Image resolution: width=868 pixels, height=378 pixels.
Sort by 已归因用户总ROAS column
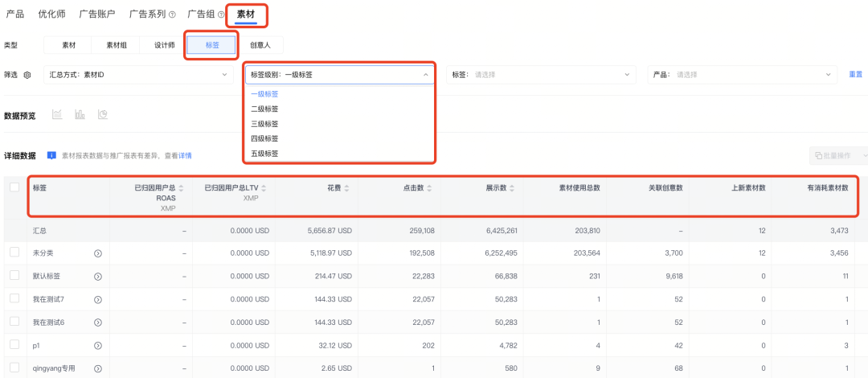[x=181, y=188]
